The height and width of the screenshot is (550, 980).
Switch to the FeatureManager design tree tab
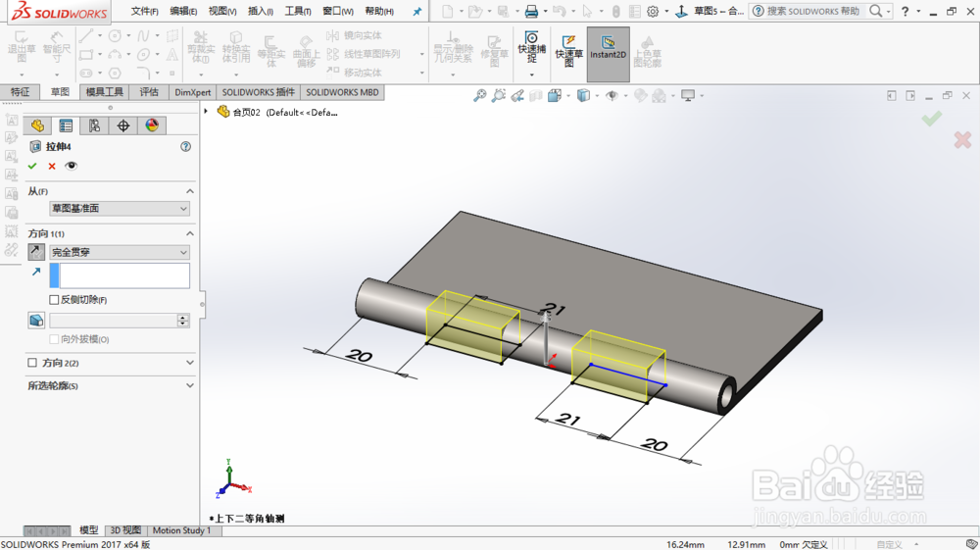[37, 125]
